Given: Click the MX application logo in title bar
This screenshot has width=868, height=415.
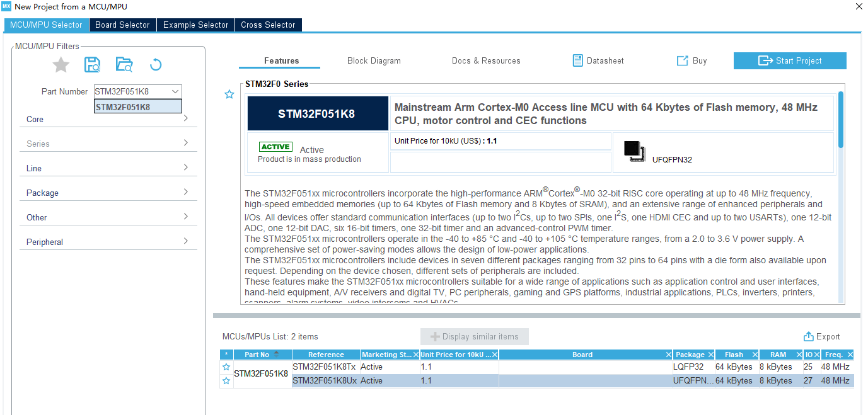Looking at the screenshot, I should tap(6, 6).
